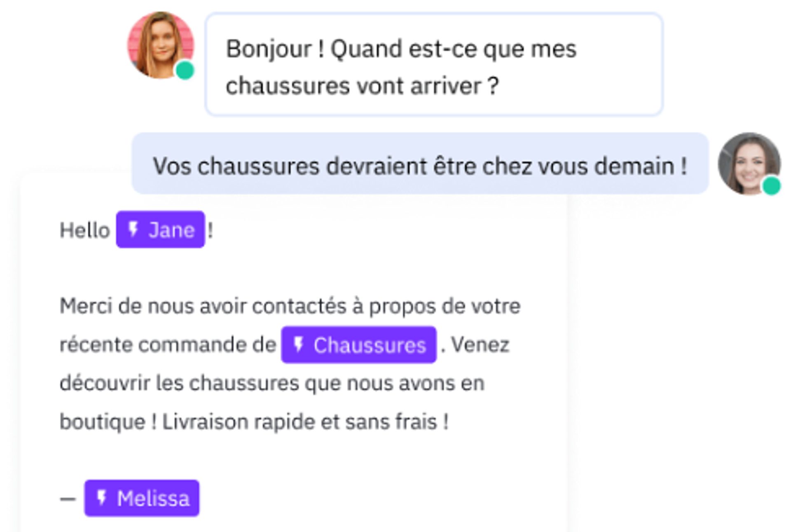This screenshot has height=532, width=791.
Task: Click the word "Venez" after the Chaussures tag
Action: (480, 345)
